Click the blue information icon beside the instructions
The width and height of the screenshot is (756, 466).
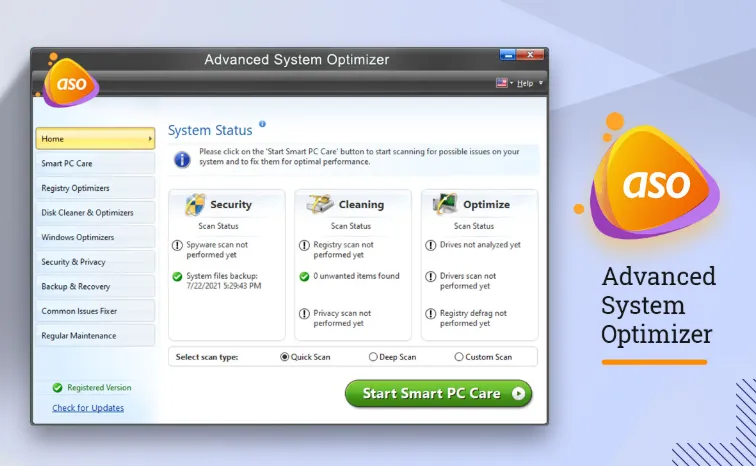[x=182, y=159]
